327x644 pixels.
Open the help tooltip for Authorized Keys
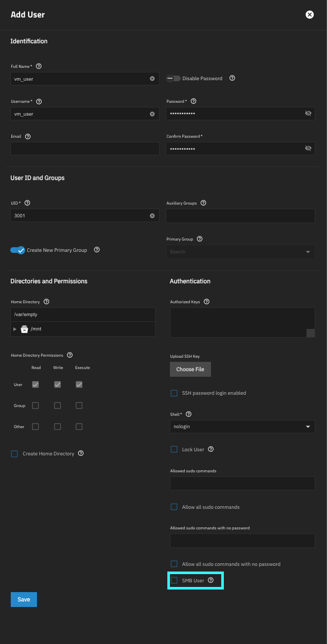pos(206,302)
